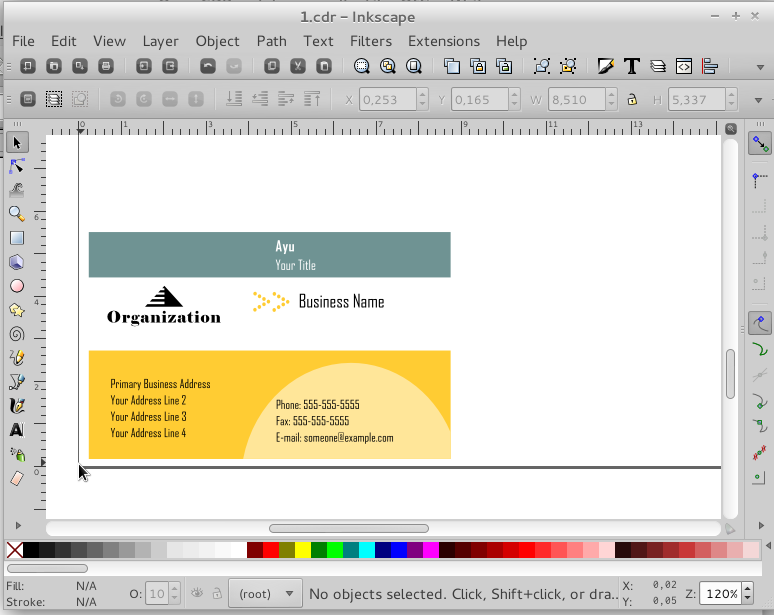Select the Selector arrow tool

[17, 143]
